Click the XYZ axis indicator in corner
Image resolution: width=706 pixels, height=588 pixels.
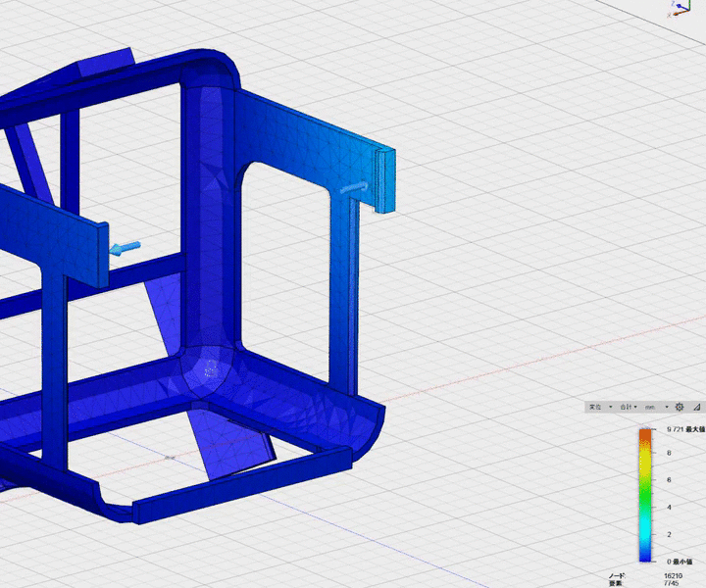click(679, 9)
